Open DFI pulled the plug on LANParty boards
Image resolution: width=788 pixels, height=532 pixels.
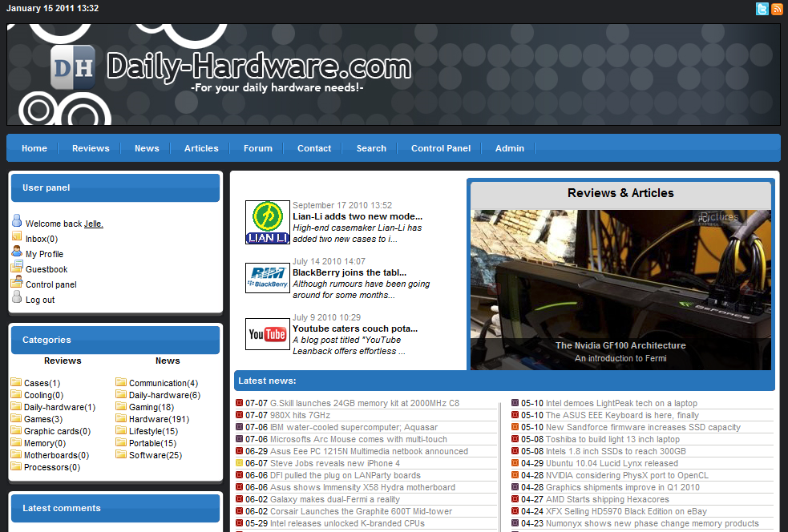(346, 475)
